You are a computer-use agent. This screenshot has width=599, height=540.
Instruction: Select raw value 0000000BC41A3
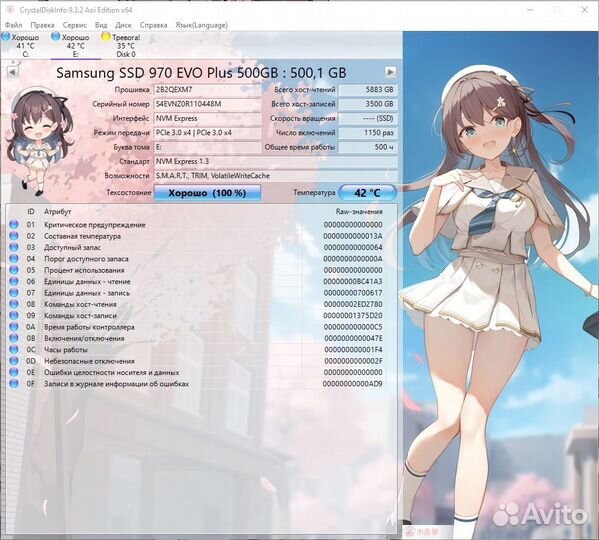353,281
